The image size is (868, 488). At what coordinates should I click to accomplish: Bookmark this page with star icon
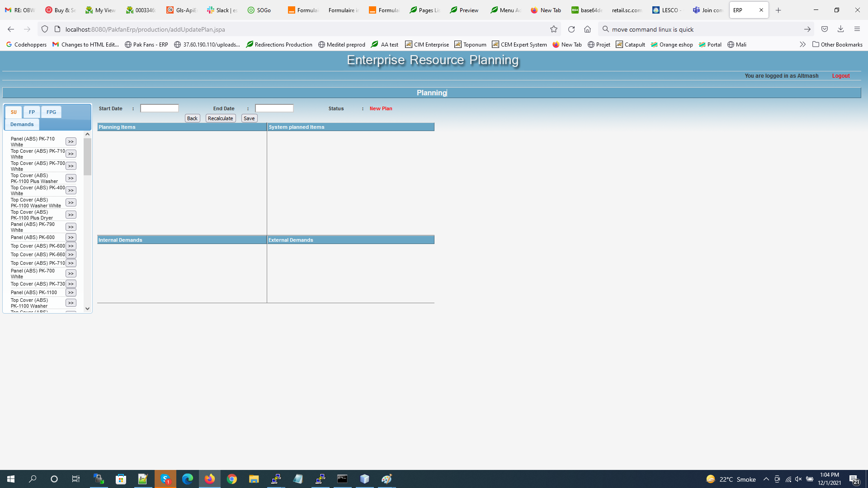[554, 29]
